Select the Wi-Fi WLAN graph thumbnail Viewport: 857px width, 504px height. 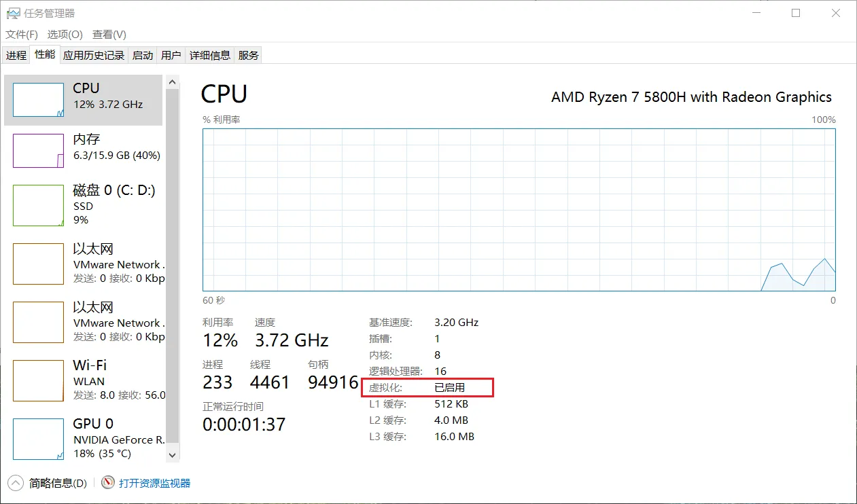pos(38,381)
